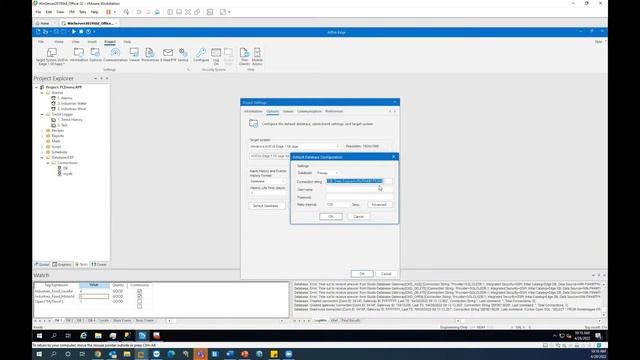Screen dimensions: 640x360
Task: Click the Stop icon in quick access toolbar
Action: point(81,31)
